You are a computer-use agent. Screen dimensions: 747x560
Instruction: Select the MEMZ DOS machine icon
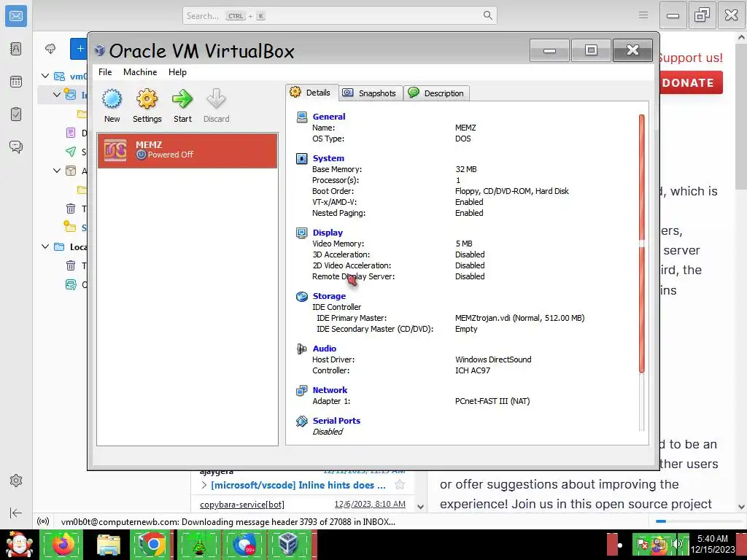pyautogui.click(x=116, y=150)
